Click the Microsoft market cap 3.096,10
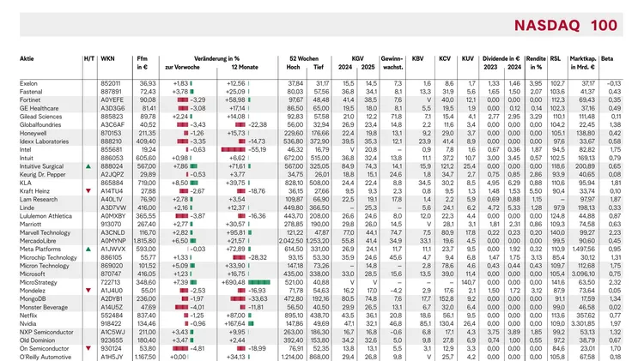The image size is (644, 361). [x=583, y=274]
